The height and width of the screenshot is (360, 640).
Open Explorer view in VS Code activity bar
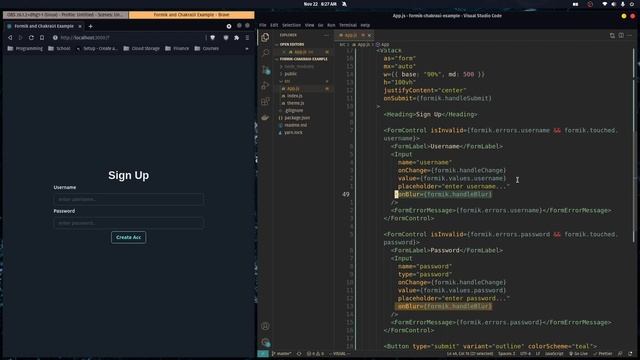[265, 37]
